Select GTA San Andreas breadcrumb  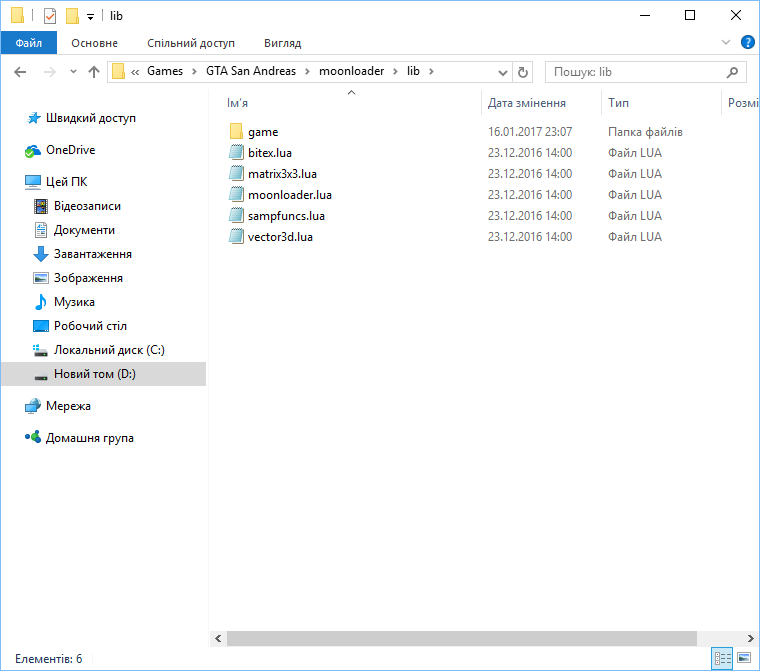point(251,71)
